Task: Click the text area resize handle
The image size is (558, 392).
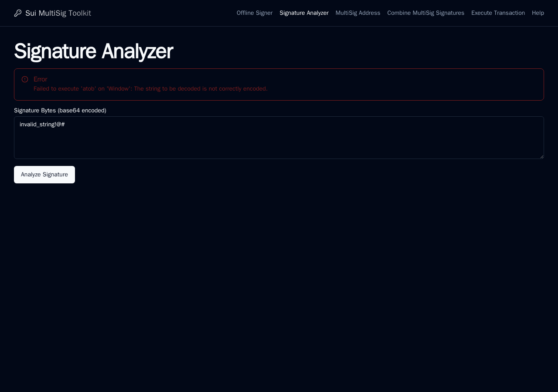Action: [541, 156]
